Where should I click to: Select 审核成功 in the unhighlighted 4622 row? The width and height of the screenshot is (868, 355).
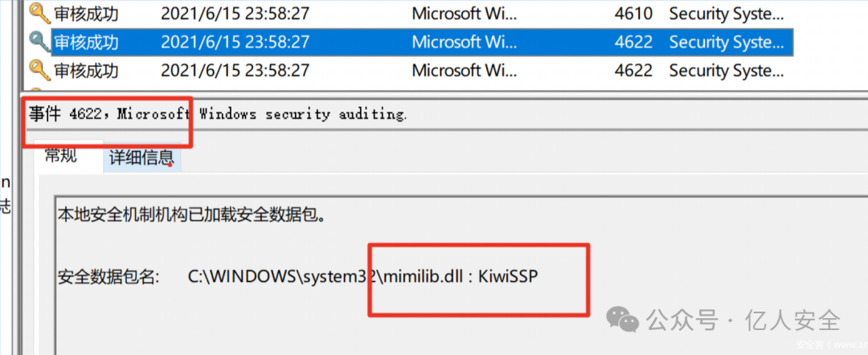pos(86,71)
